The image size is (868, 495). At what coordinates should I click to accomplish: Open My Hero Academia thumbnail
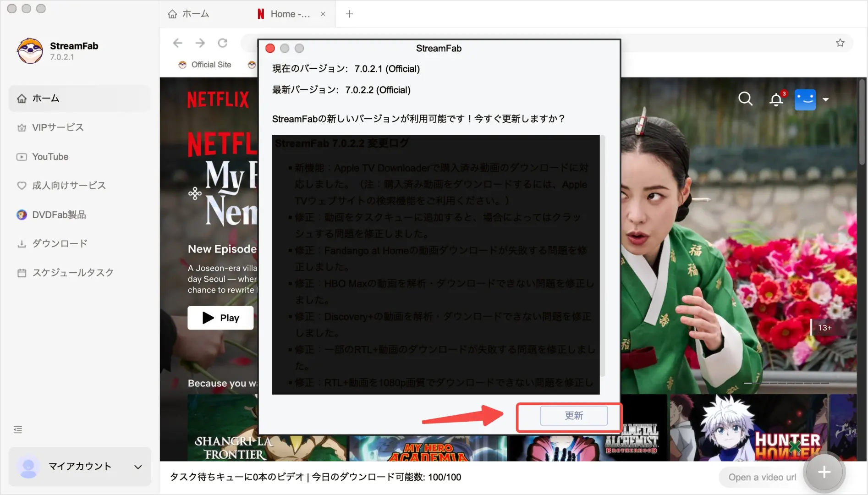click(429, 448)
